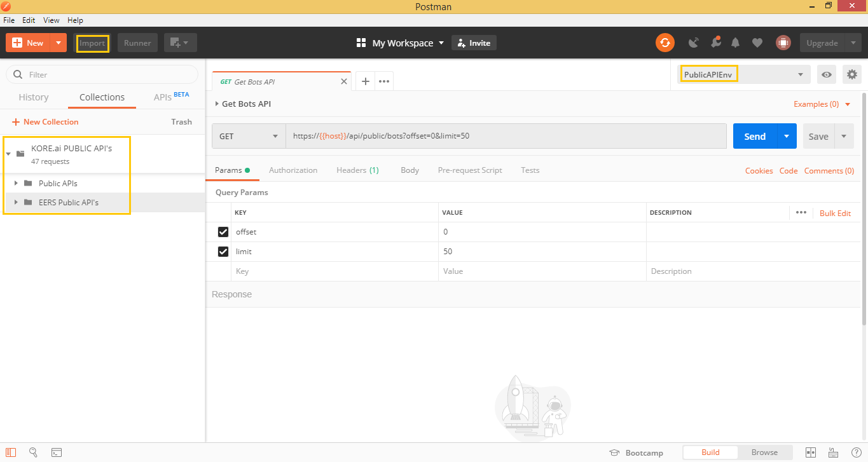Image resolution: width=868 pixels, height=462 pixels.
Task: Expand the Public APIs folder
Action: 16,183
